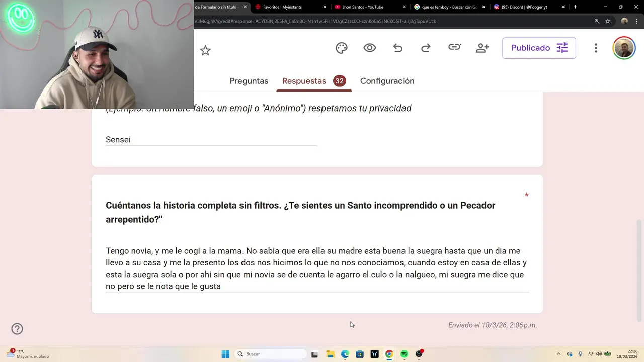Close the Discord browser tab
The height and width of the screenshot is (362, 644).
pyautogui.click(x=563, y=7)
